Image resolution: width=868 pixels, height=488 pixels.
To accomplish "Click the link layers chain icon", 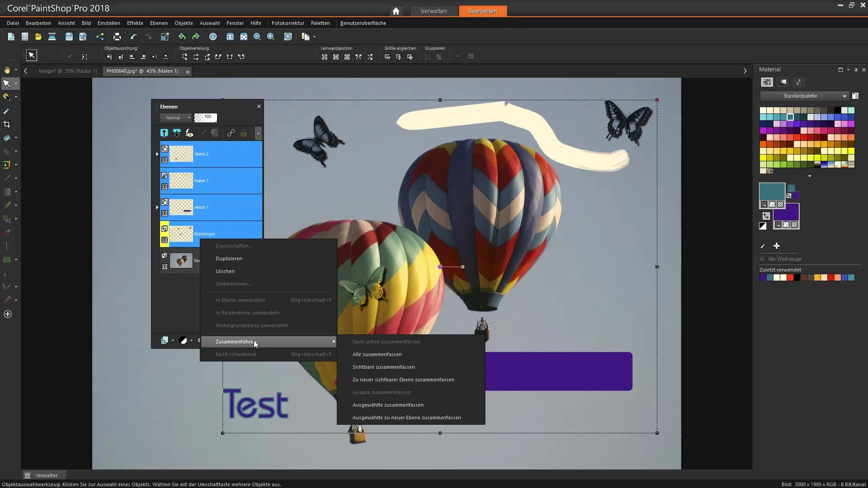I will click(x=231, y=133).
